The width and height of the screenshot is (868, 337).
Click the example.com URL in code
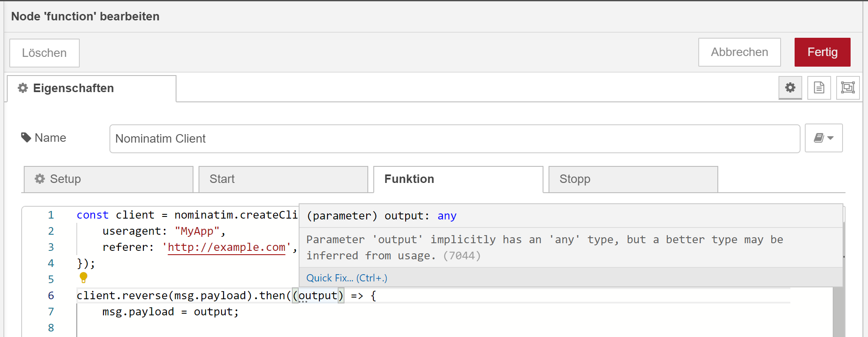pos(227,247)
